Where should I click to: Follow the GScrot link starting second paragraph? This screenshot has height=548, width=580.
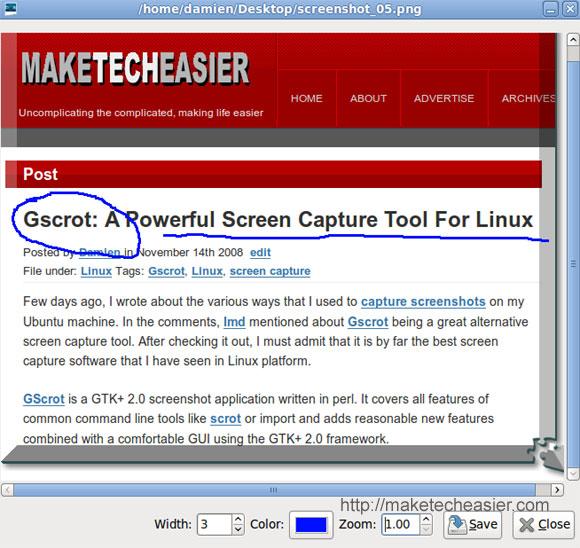(44, 399)
